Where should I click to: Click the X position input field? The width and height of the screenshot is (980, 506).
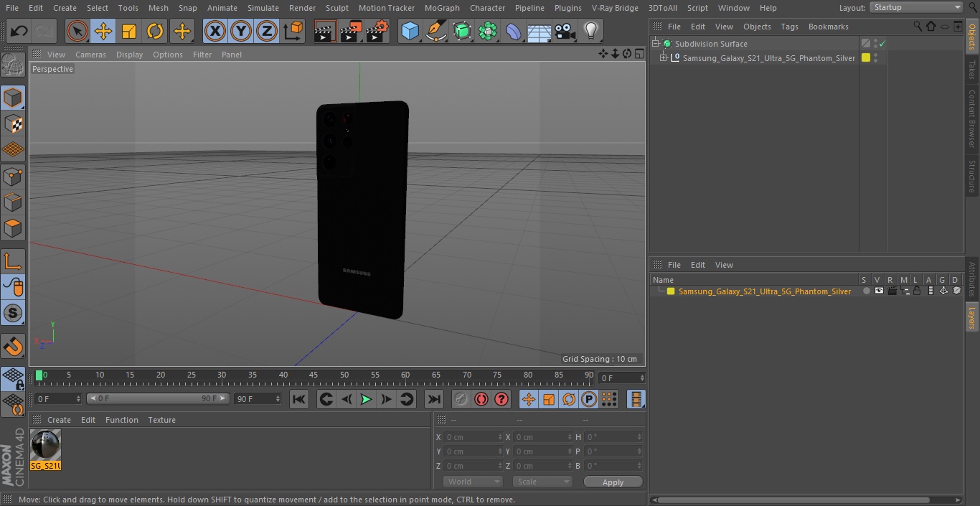point(473,437)
